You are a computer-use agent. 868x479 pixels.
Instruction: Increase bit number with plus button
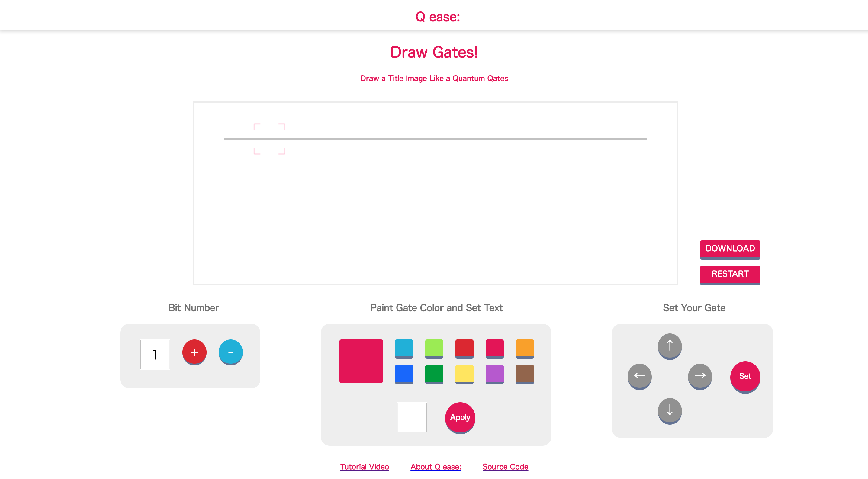(x=194, y=352)
